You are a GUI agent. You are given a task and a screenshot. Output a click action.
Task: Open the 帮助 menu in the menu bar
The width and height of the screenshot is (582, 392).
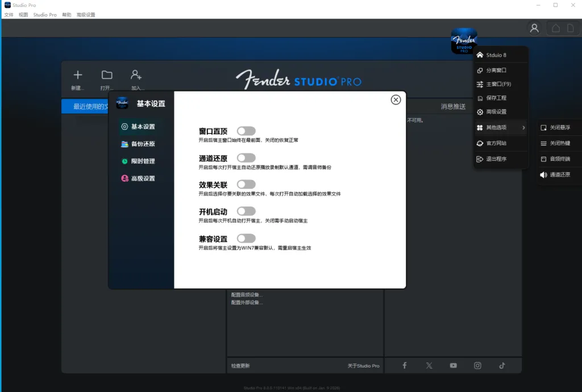pyautogui.click(x=66, y=15)
